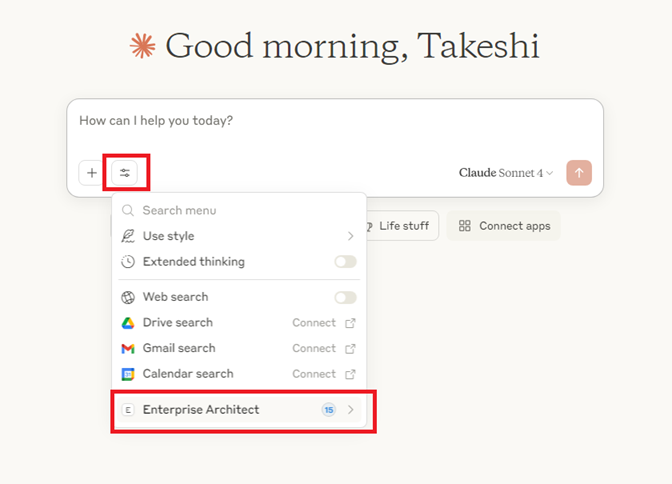Select Drive search menu entry
672x484 pixels.
pyautogui.click(x=239, y=323)
